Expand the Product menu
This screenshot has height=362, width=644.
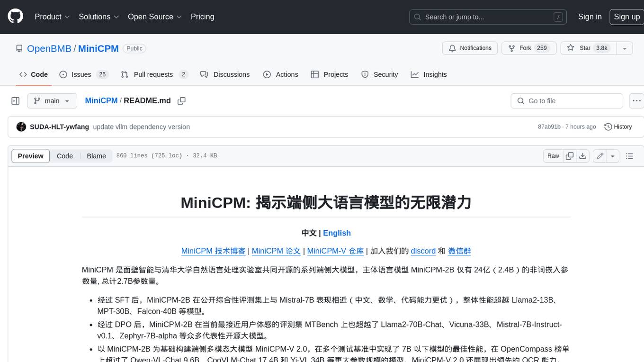point(52,17)
